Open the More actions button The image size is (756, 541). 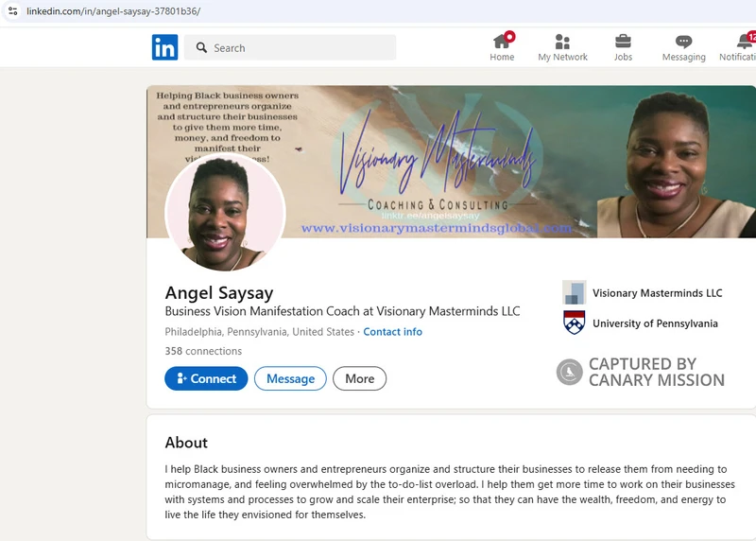(359, 378)
